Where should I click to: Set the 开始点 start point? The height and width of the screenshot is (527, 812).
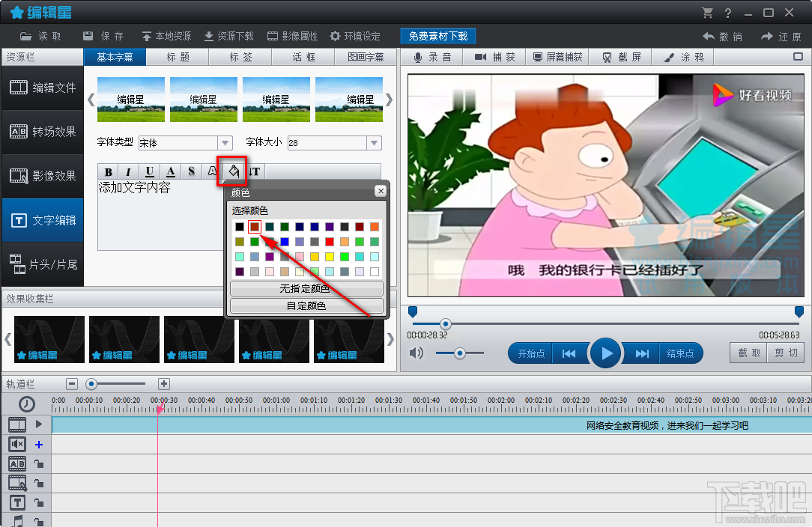(531, 353)
